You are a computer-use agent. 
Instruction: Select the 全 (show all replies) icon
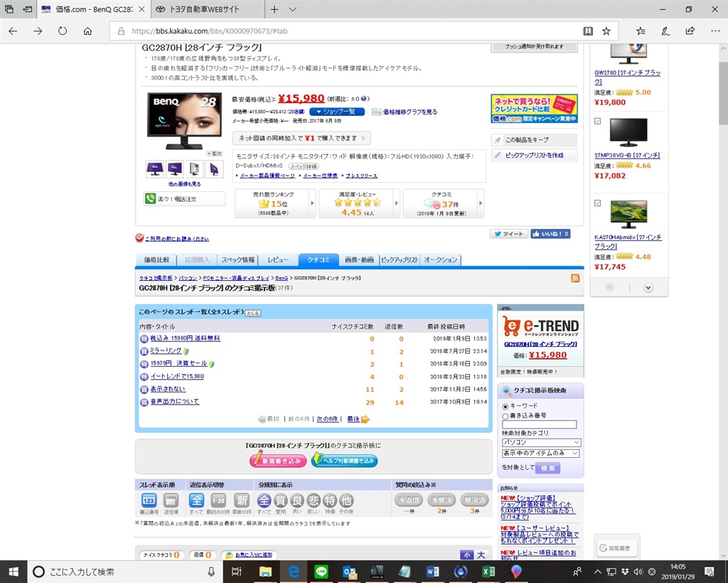[196, 501]
